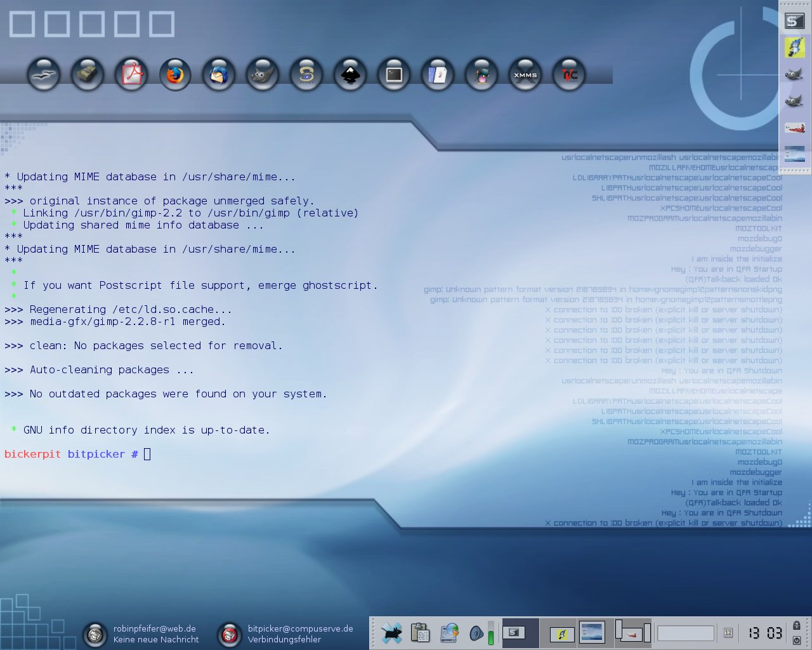The image size is (812, 650).
Task: Switch to the first workspace in pager
Action: tap(521, 633)
